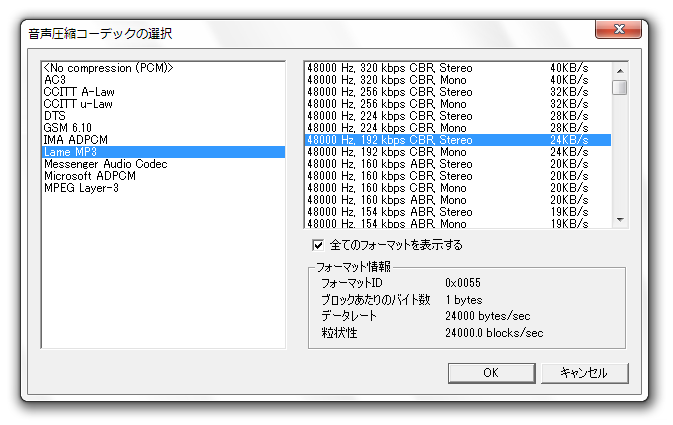
Task: Select 48000 Hz 192 kbps CBR Stereo
Action: point(458,140)
